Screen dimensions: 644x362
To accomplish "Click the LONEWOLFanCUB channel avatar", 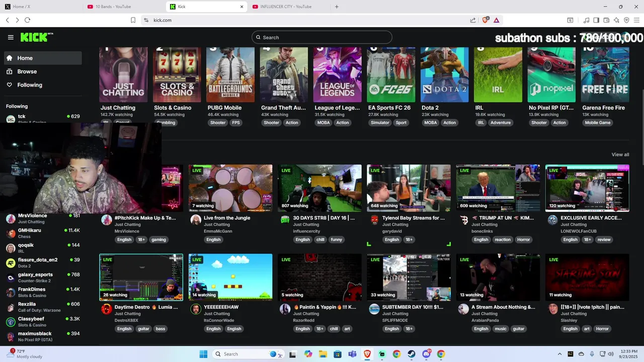I will (552, 220).
